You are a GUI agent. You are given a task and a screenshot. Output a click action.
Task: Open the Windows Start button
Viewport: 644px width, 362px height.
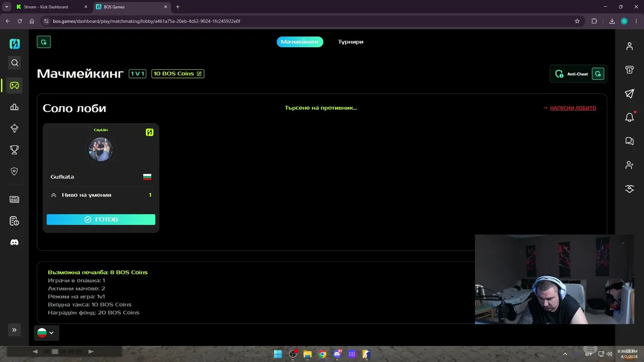tap(278, 354)
